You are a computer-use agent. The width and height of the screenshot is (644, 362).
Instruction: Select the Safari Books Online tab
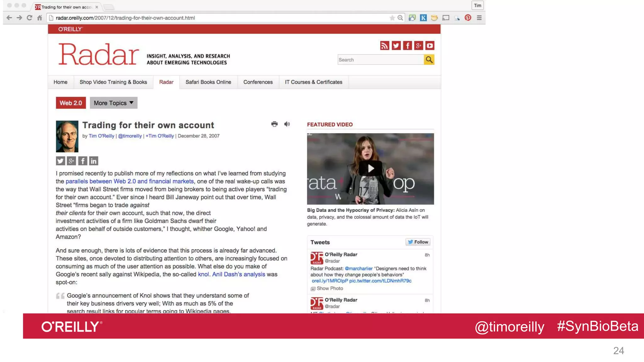click(208, 82)
